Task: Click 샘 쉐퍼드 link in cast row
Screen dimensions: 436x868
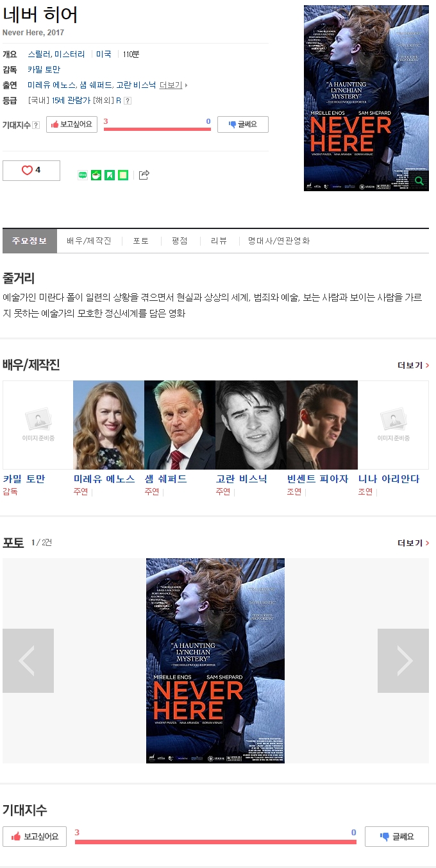Action: coord(96,85)
